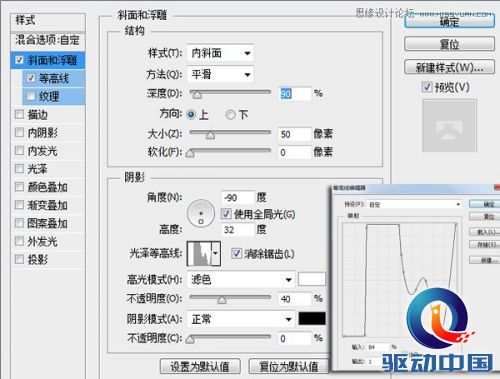500x379 pixels.
Task: Click the 高度 input field showing 32
Action: click(x=238, y=230)
